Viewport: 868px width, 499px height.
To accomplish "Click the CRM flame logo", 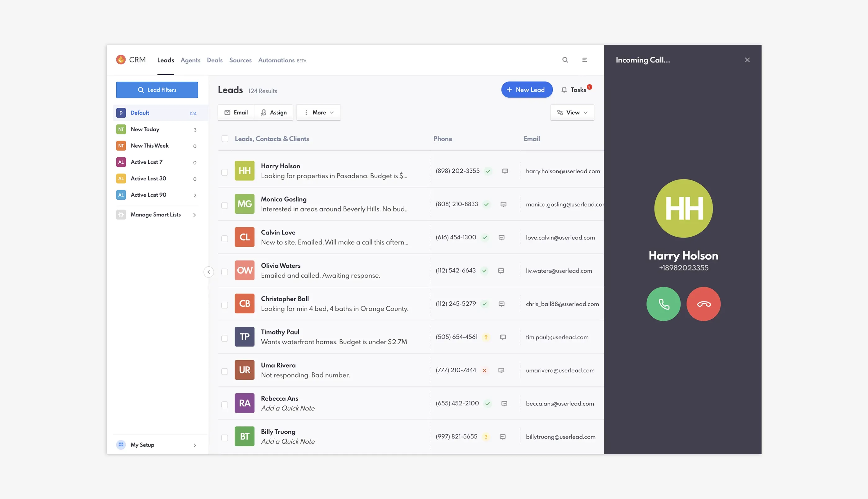I will point(120,60).
